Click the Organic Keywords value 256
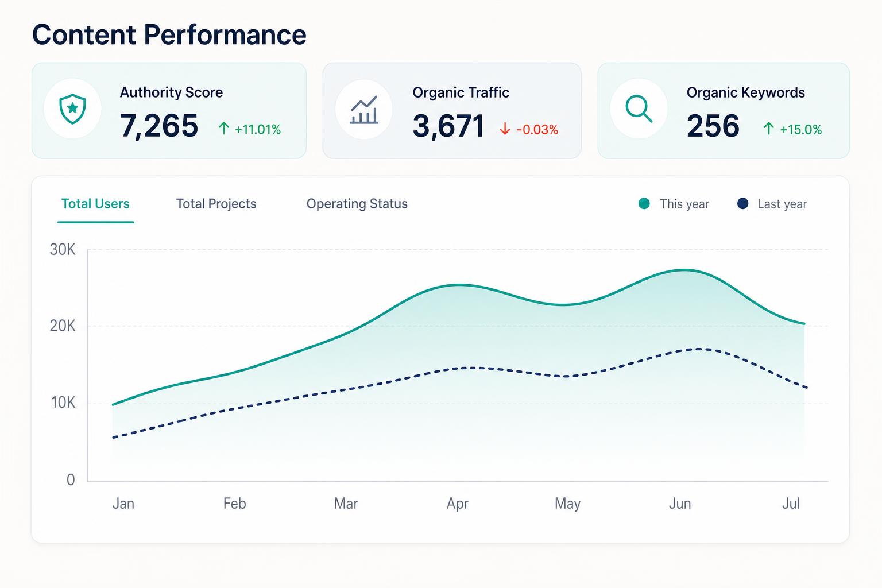This screenshot has height=588, width=882. point(713,126)
